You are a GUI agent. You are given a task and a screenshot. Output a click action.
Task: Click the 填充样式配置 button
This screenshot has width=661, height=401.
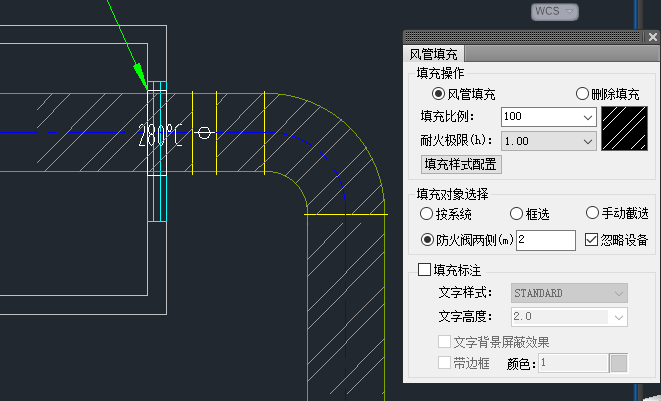pos(460,164)
